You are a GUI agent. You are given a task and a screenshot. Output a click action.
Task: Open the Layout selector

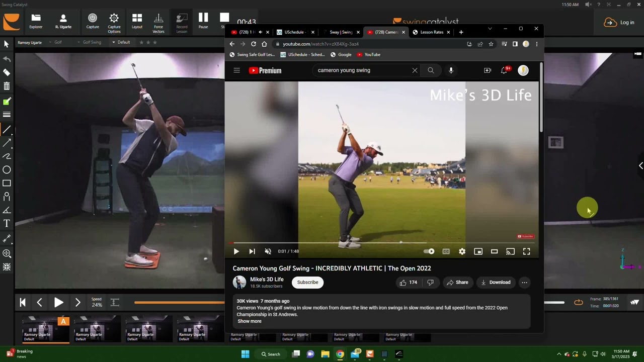coord(137,21)
